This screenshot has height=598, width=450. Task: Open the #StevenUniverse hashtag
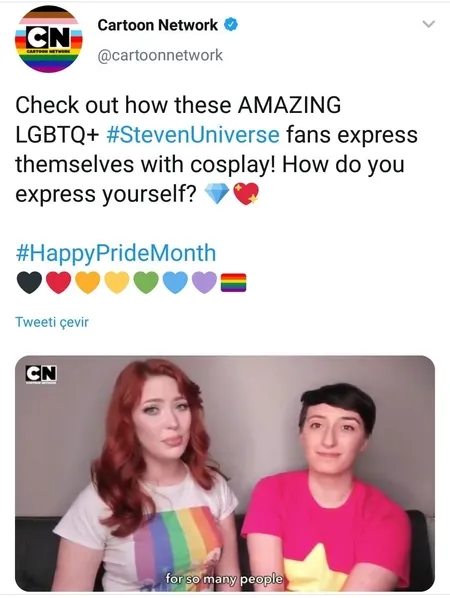(193, 135)
